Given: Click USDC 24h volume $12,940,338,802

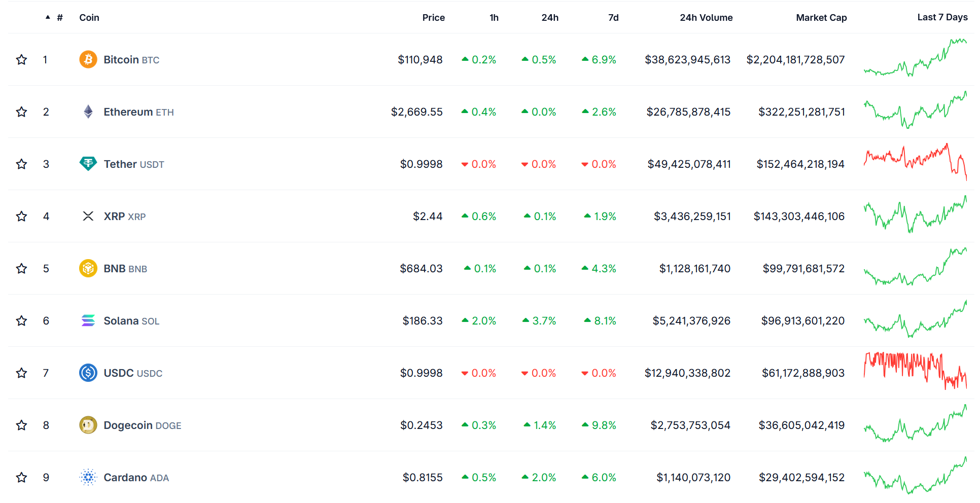Looking at the screenshot, I should (687, 373).
